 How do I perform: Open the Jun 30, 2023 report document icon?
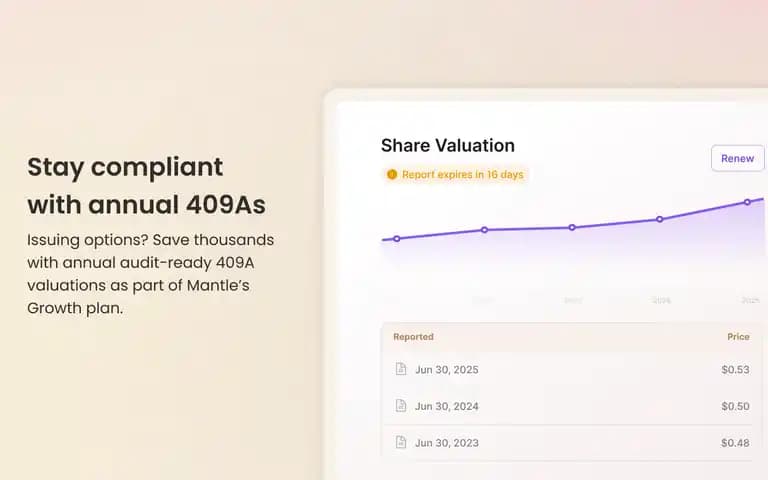click(x=401, y=442)
